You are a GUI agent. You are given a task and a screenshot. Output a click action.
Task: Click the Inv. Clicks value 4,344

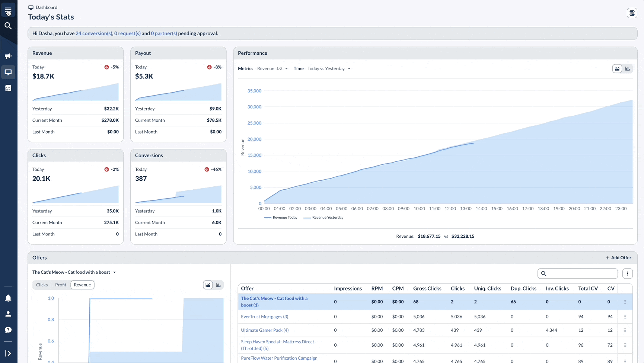(551, 330)
